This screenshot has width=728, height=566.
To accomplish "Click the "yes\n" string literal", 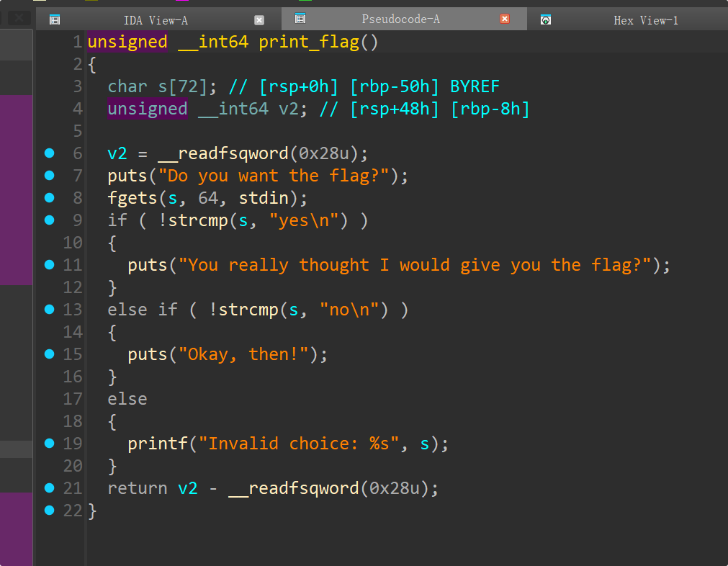I will 304,220.
